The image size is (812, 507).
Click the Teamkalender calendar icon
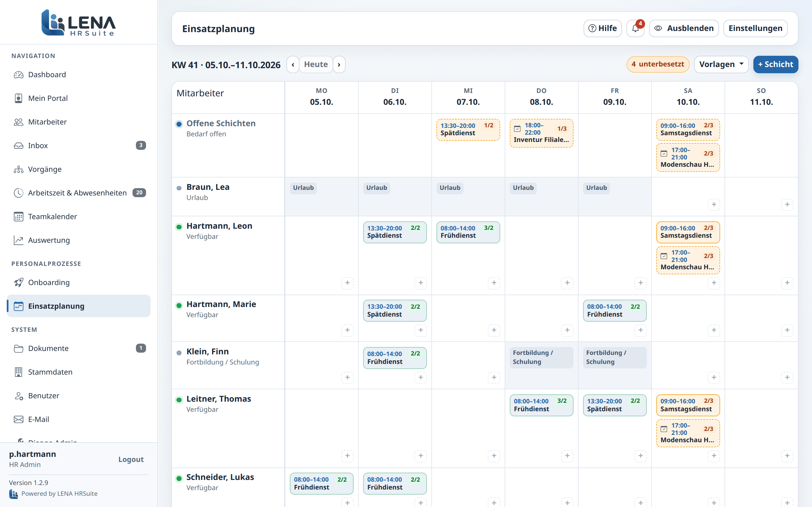tap(18, 217)
